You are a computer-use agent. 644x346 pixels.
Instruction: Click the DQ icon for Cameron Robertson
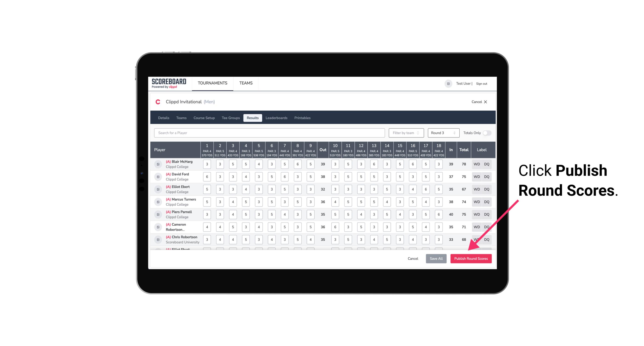point(487,227)
